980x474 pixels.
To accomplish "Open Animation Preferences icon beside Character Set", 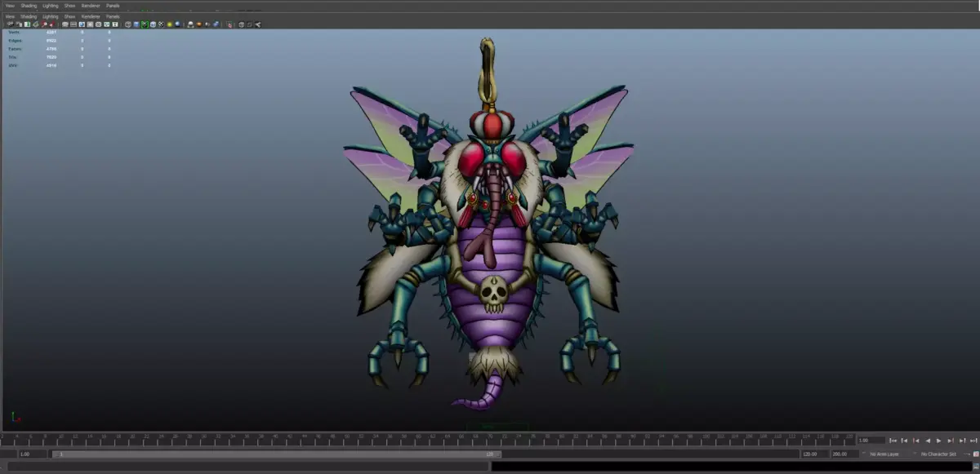I will pyautogui.click(x=976, y=454).
